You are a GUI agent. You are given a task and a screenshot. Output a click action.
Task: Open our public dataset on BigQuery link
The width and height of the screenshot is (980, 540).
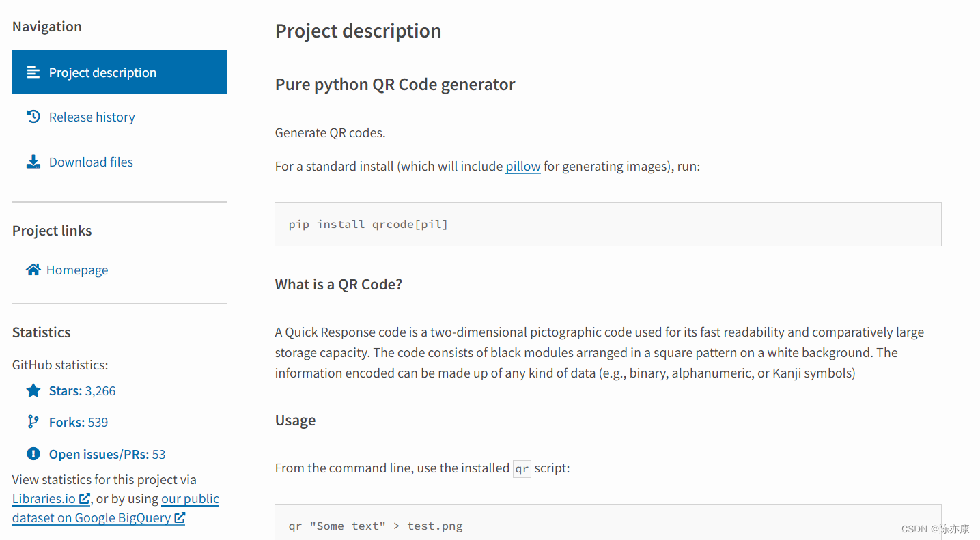(x=115, y=509)
